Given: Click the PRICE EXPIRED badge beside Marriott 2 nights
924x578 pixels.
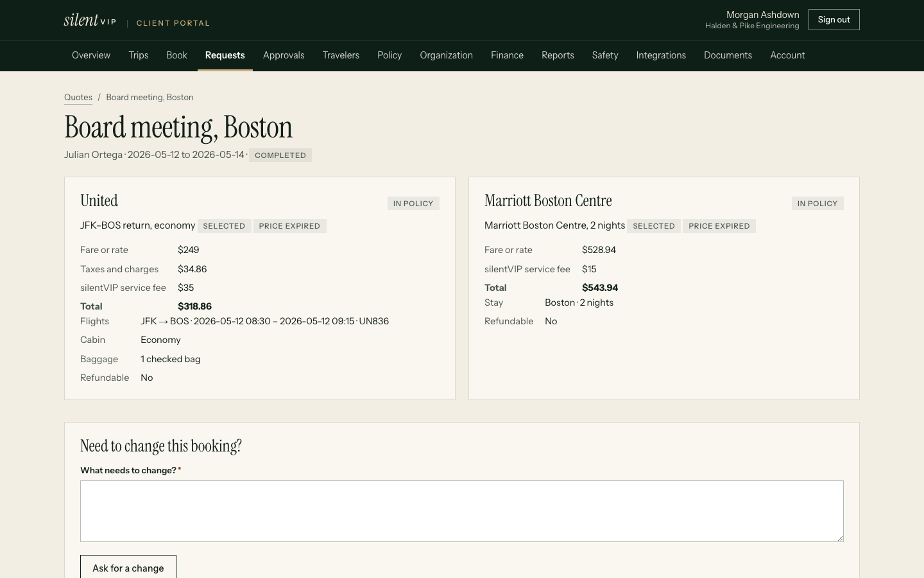Looking at the screenshot, I should point(719,226).
